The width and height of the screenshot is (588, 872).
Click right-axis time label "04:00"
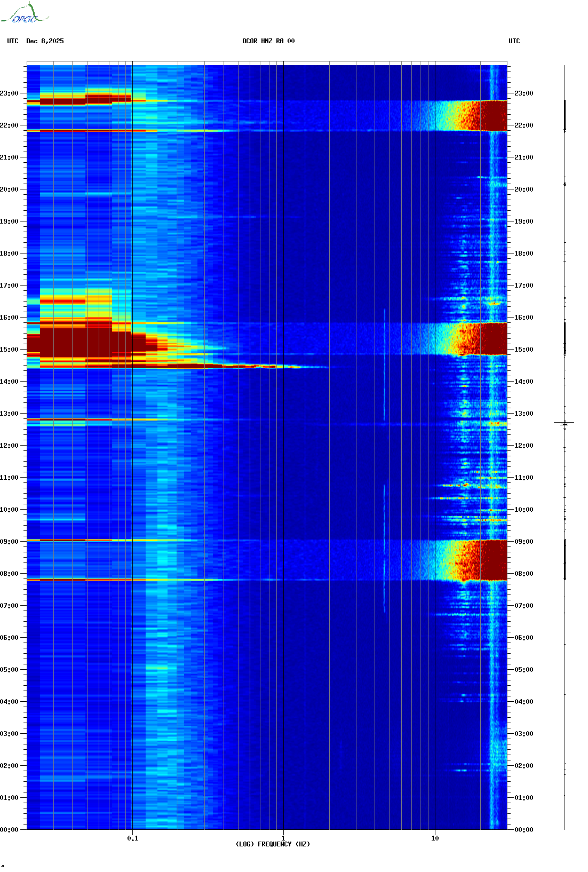523,702
